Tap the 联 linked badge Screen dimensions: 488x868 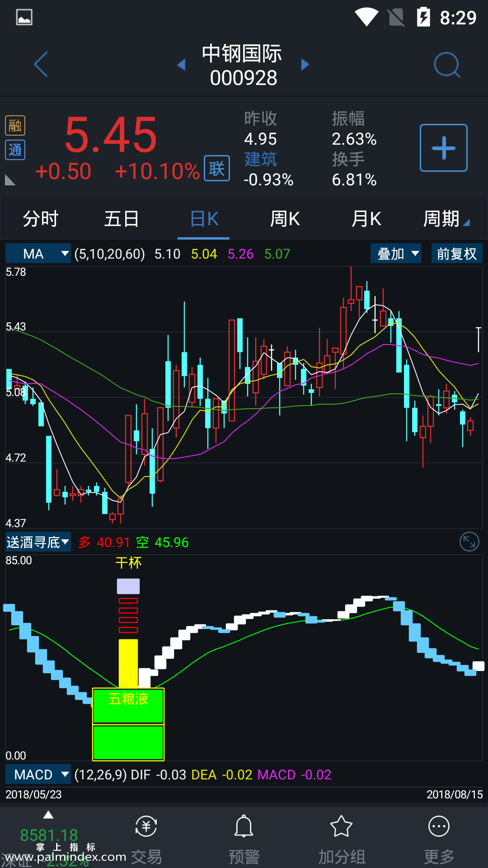point(217,169)
